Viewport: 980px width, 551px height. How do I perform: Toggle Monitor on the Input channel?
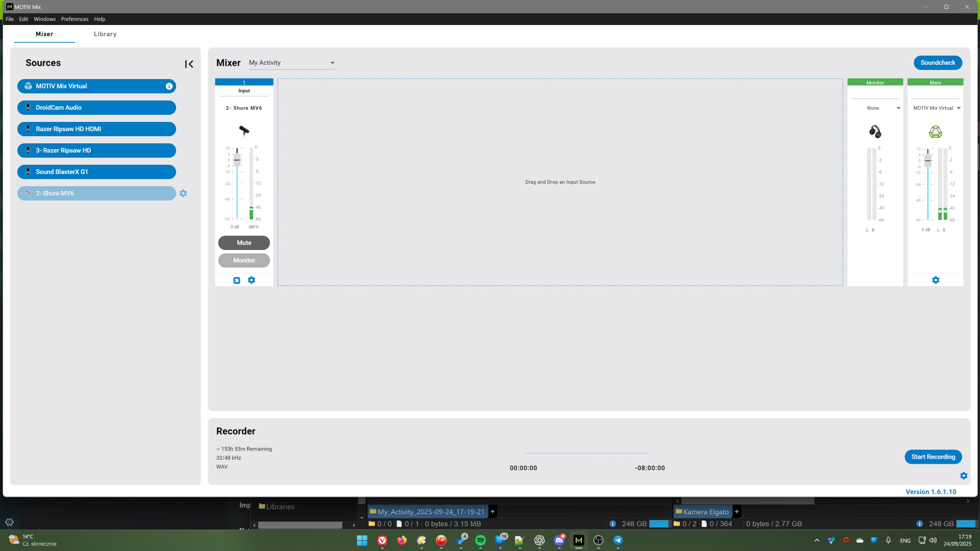click(244, 260)
